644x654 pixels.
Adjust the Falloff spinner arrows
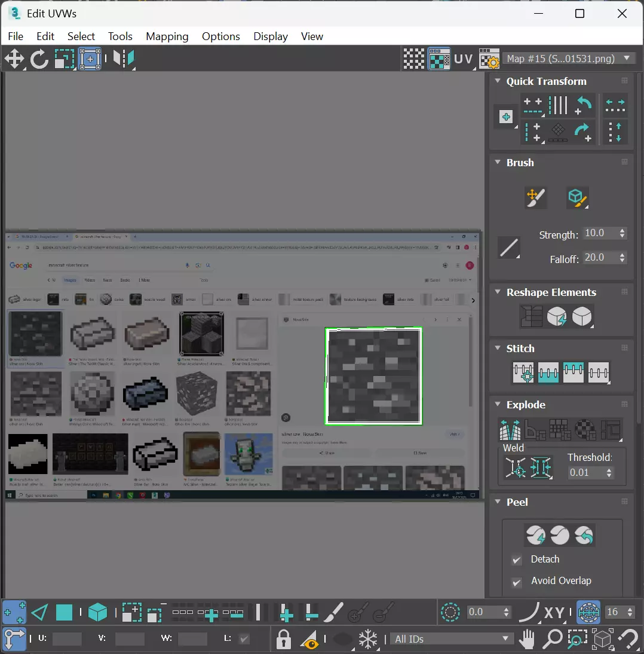[x=622, y=258]
